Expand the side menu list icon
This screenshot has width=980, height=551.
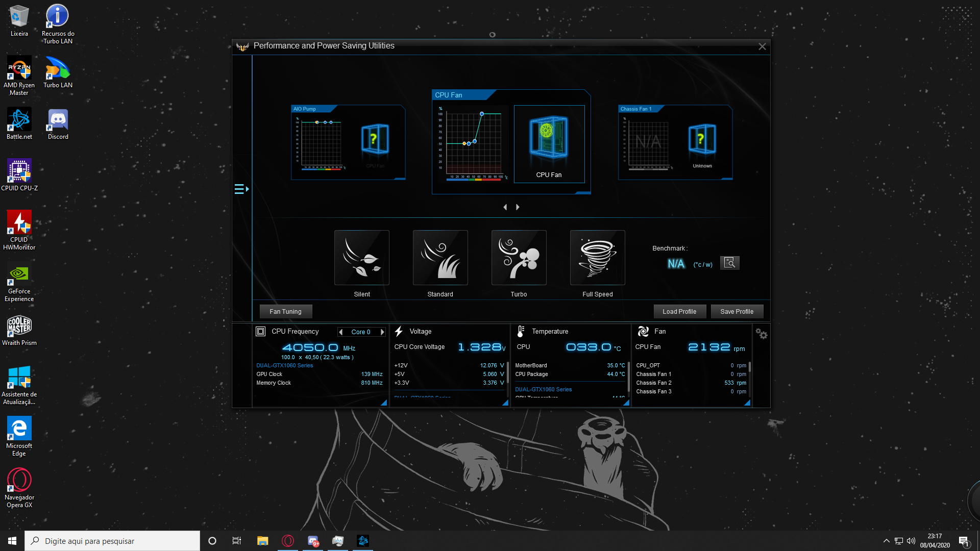click(x=241, y=189)
